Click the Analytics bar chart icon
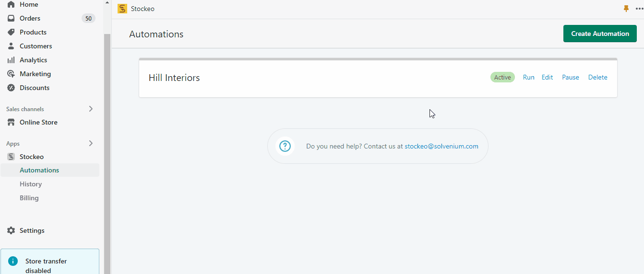Viewport: 644px width, 274px height. pyautogui.click(x=11, y=60)
